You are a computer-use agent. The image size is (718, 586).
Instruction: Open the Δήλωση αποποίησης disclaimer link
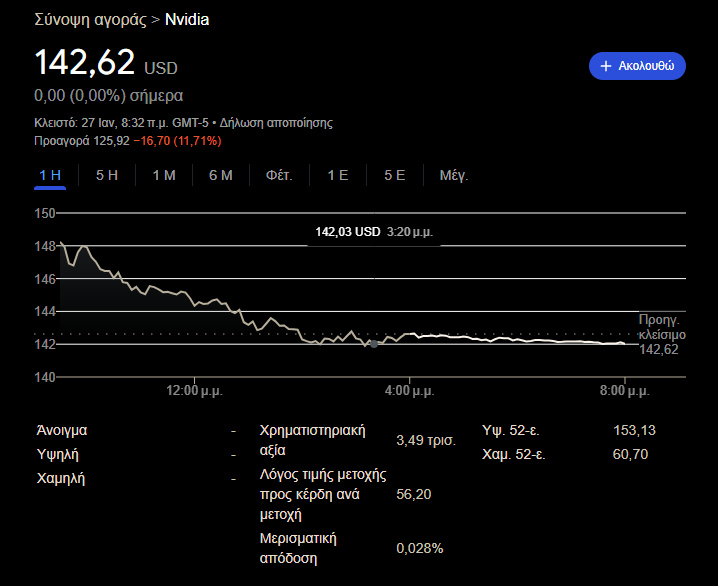276,123
